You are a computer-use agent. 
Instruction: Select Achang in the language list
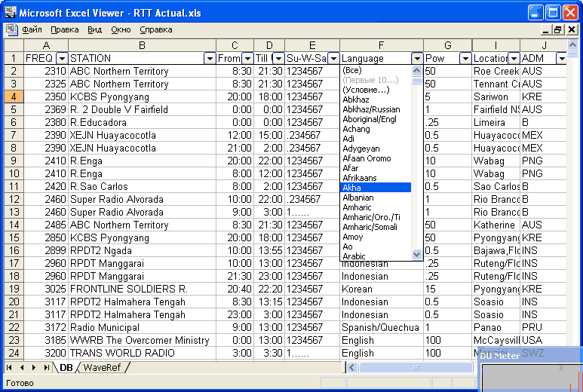(x=376, y=129)
